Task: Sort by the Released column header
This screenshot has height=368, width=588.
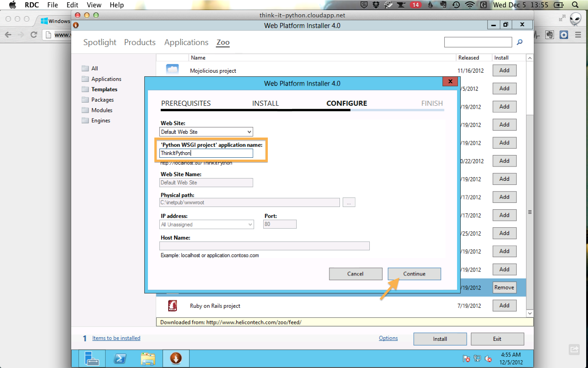Action: pyautogui.click(x=469, y=58)
